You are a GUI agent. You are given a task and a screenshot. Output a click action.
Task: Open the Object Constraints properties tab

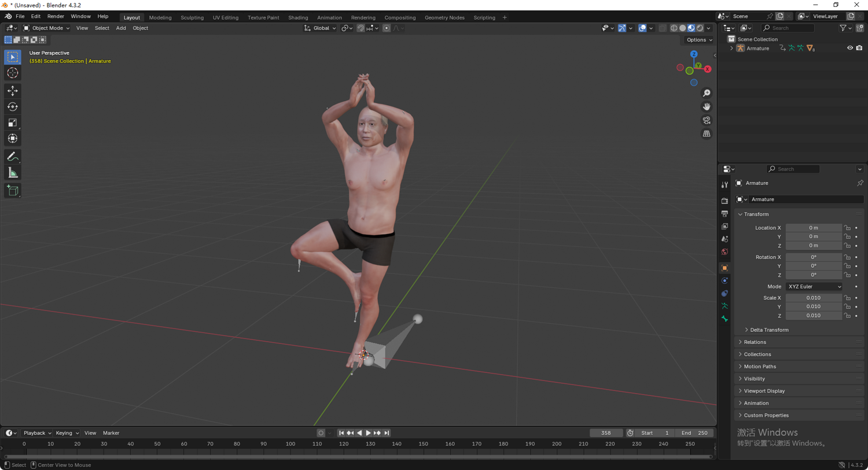(x=724, y=294)
